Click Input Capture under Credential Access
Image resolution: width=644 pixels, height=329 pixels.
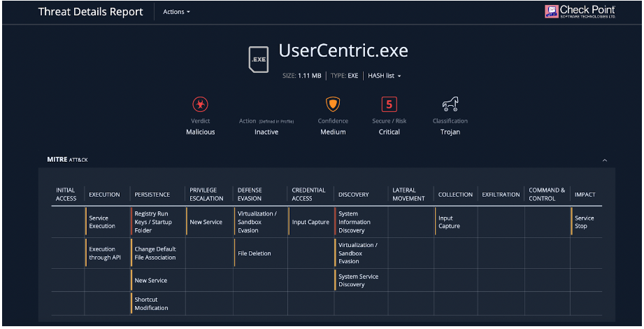tap(310, 222)
